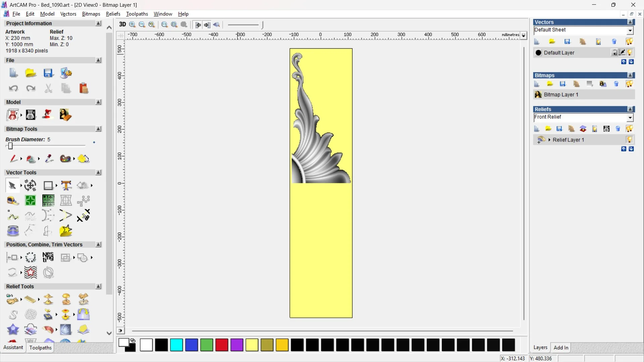
Task: Click the Undo arrow icon
Action: (13, 88)
